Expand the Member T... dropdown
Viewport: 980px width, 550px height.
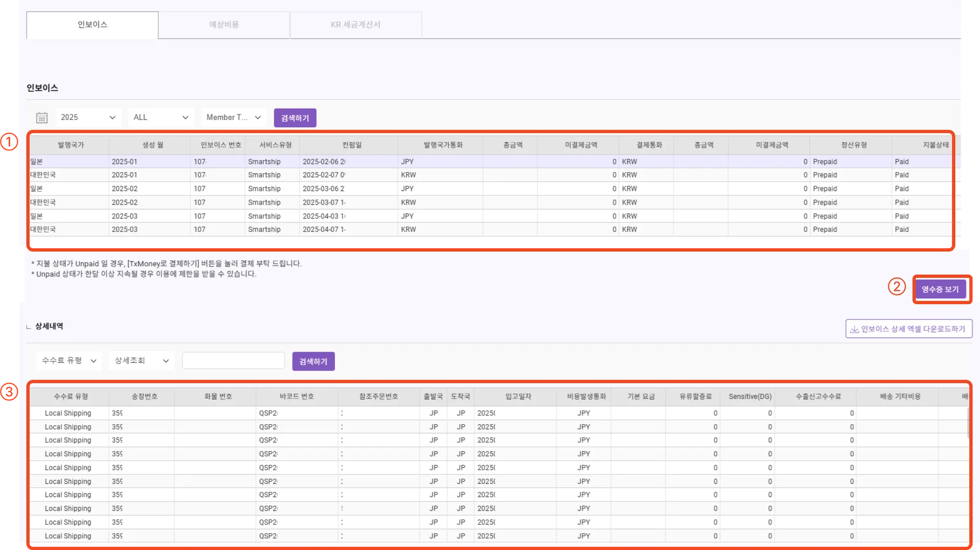tap(234, 118)
